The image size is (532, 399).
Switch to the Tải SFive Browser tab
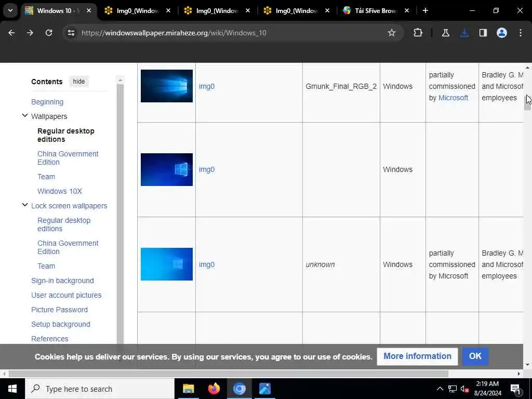(376, 10)
